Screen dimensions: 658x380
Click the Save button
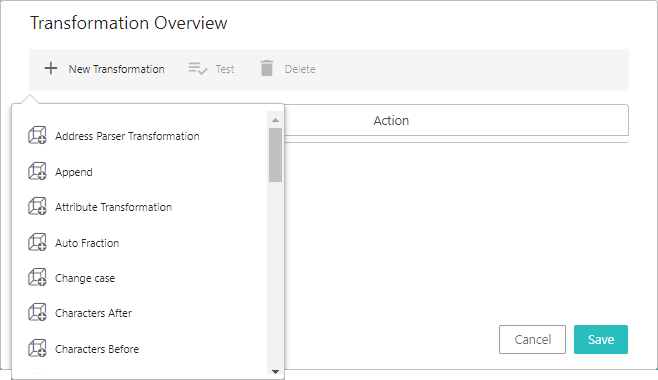(x=601, y=339)
